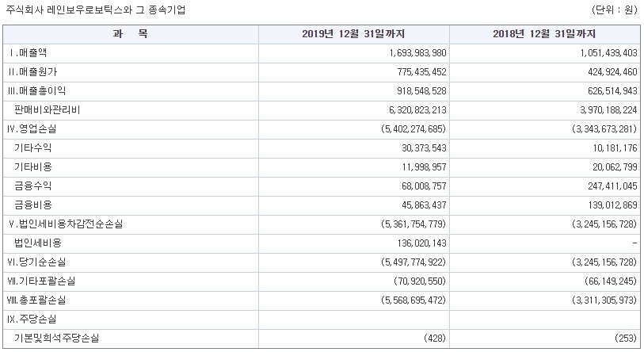This screenshot has width=644, height=352.
Task: Select the 법인세비용 row label
Action: tap(38, 243)
